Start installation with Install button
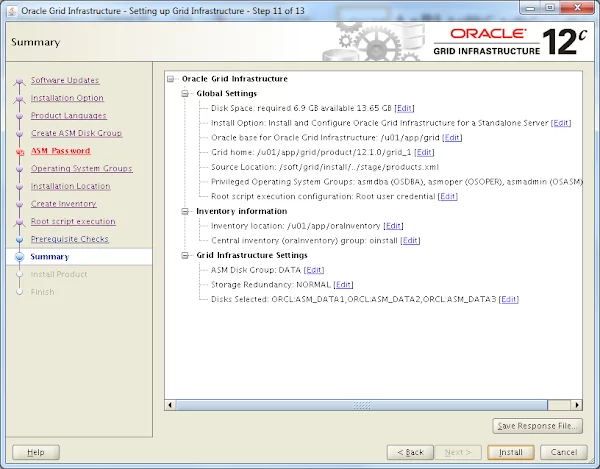Viewport: 600px width, 469px height. pyautogui.click(x=511, y=452)
